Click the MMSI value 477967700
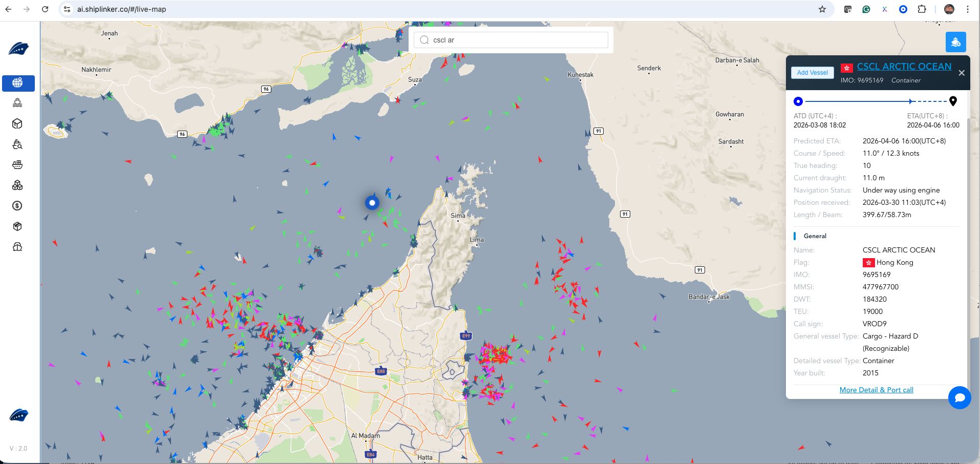The height and width of the screenshot is (464, 980). [881, 287]
